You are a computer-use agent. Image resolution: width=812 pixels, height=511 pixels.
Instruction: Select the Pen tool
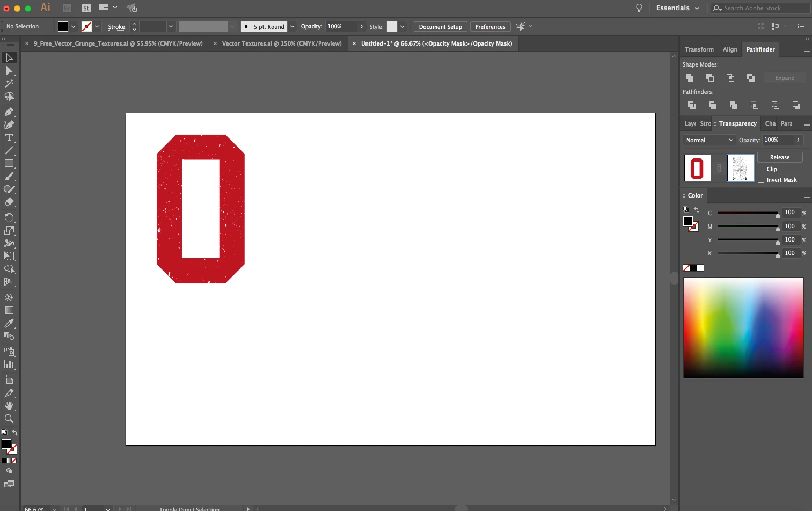coord(9,112)
